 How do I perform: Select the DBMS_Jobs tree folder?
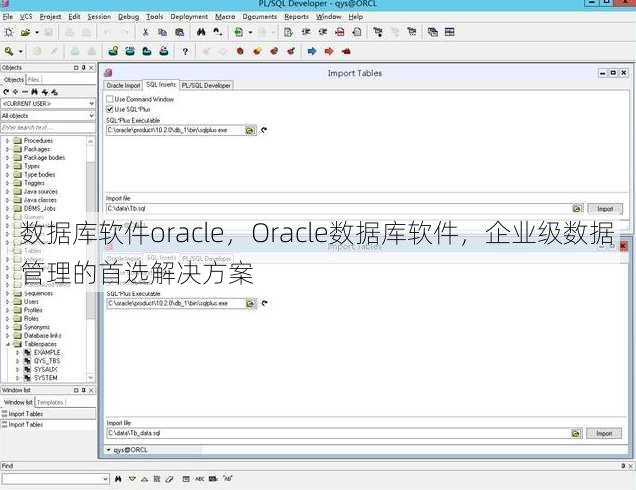point(39,208)
